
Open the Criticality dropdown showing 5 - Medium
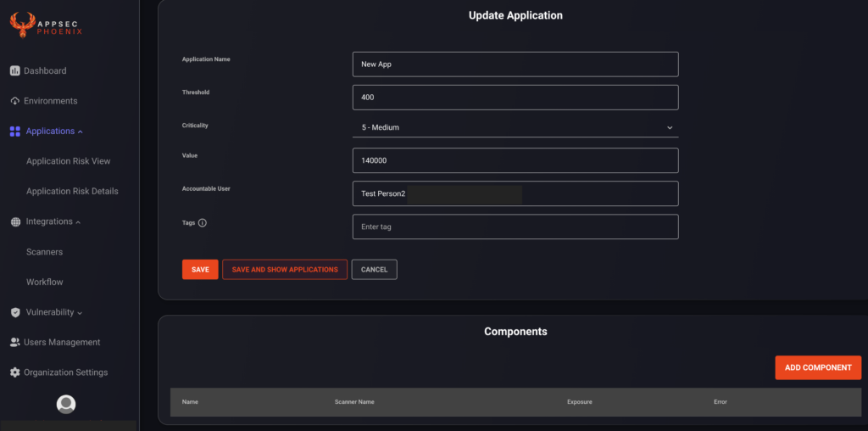(x=515, y=127)
